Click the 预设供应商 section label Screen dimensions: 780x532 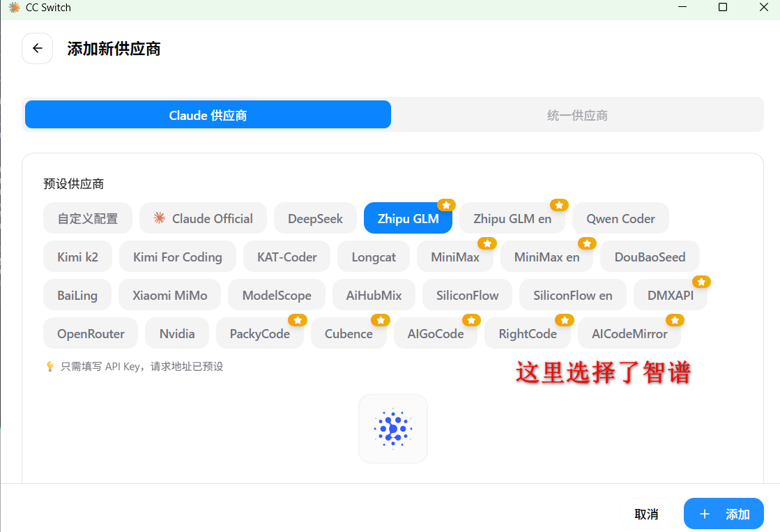74,183
